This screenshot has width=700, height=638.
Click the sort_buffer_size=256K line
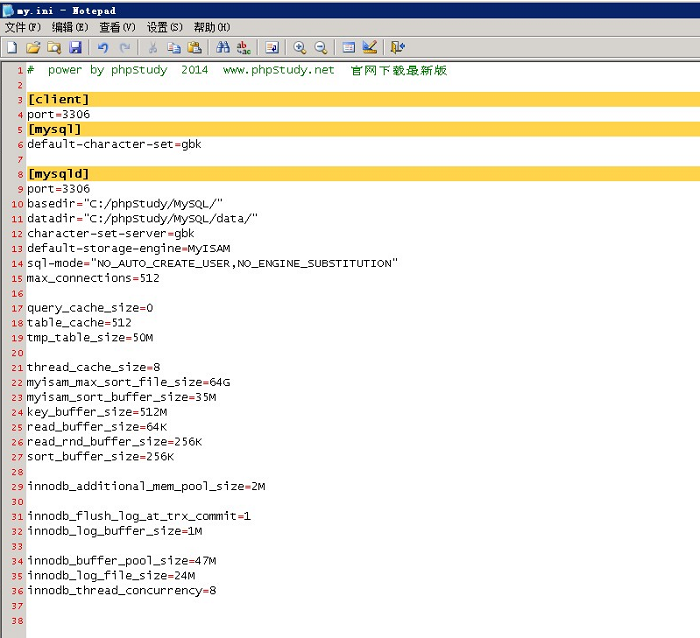point(100,457)
